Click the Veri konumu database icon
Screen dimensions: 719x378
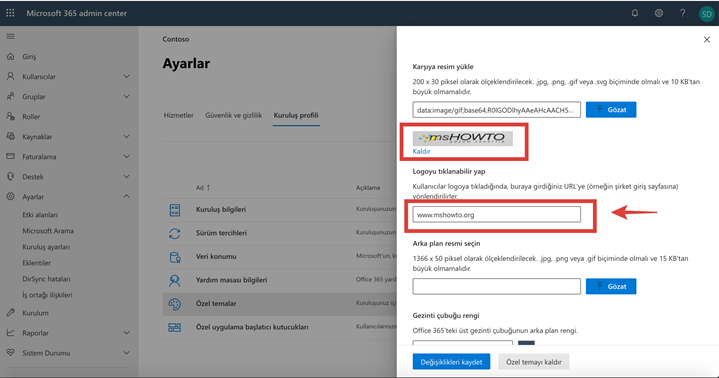click(175, 257)
